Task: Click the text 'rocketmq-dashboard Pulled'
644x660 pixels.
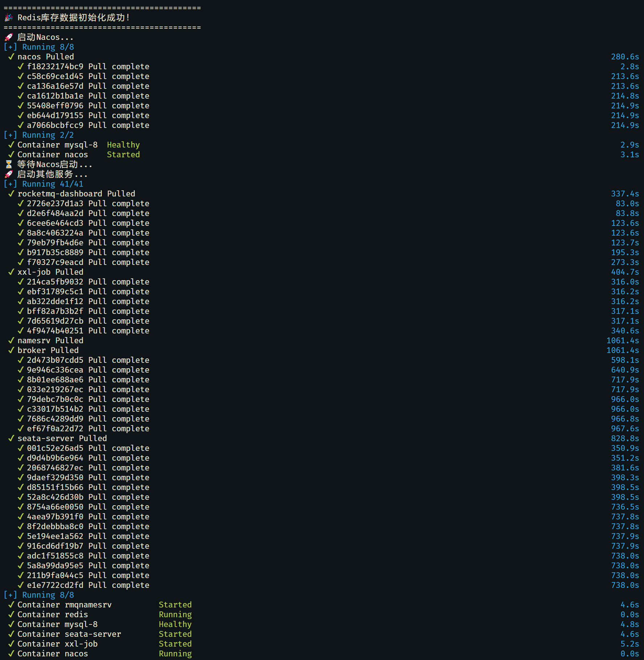Action: (76, 194)
